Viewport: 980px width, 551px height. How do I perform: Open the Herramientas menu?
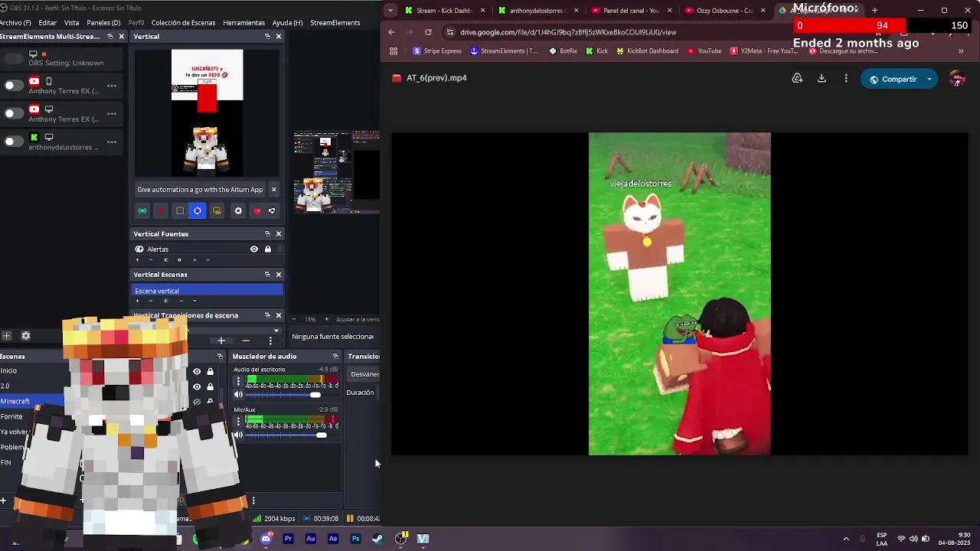pyautogui.click(x=243, y=23)
